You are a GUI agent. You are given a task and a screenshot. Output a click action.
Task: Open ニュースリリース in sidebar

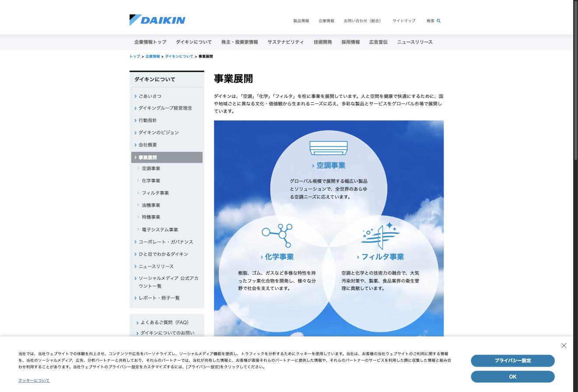(x=156, y=266)
